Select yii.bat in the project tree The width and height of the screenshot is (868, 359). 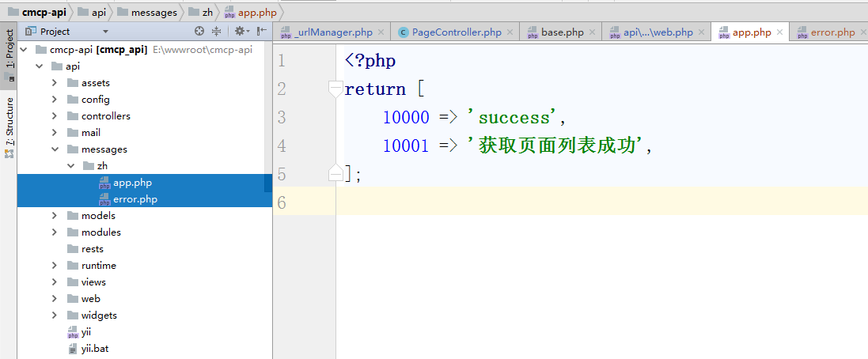pyautogui.click(x=145, y=349)
